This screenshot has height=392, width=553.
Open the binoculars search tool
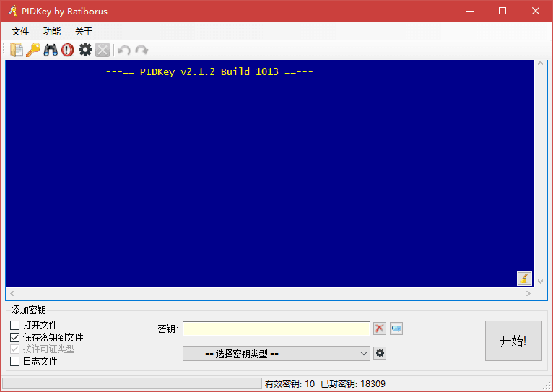(51, 50)
